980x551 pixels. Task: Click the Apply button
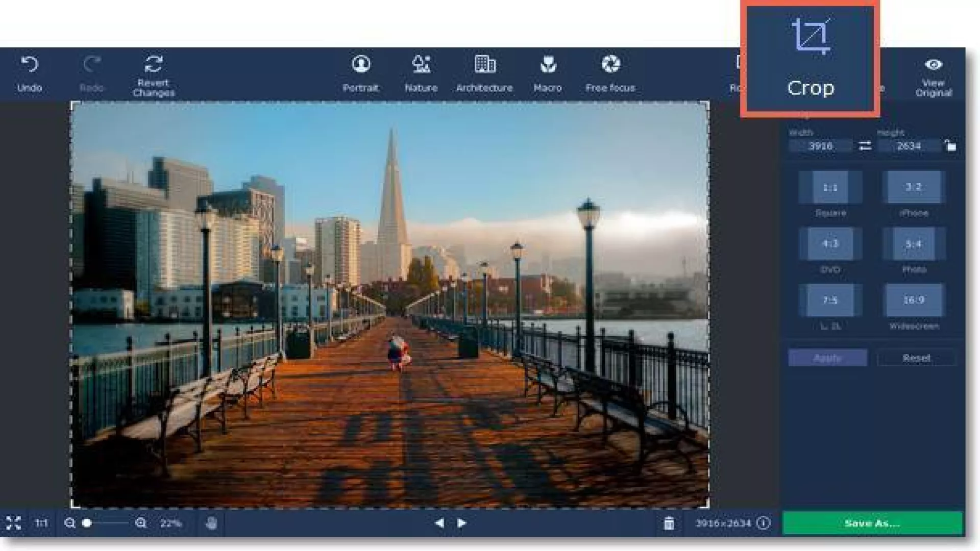(x=827, y=358)
